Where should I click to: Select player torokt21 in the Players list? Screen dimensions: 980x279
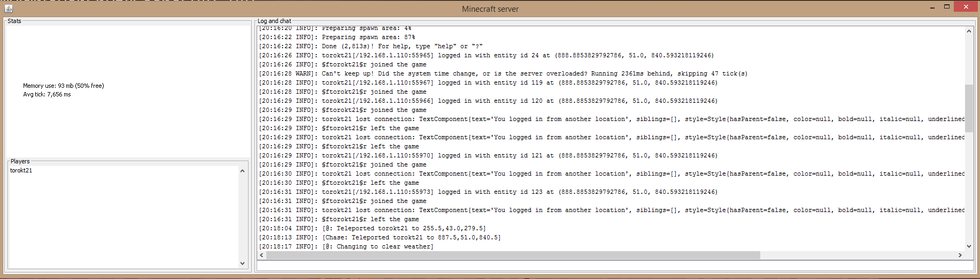click(21, 170)
